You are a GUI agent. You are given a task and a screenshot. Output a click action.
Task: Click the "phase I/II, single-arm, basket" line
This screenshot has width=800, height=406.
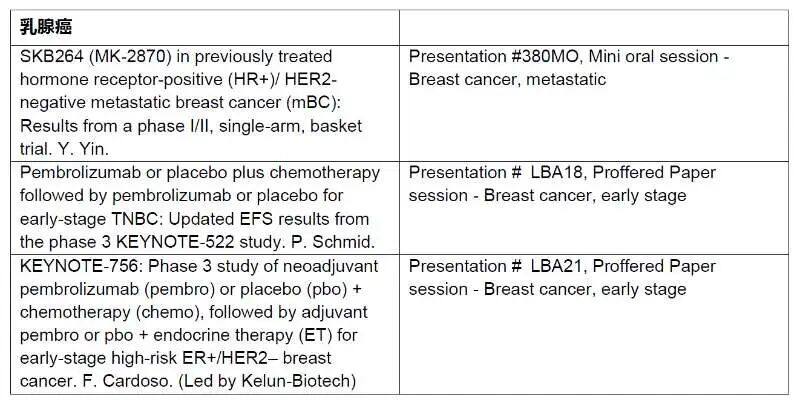coord(249,126)
